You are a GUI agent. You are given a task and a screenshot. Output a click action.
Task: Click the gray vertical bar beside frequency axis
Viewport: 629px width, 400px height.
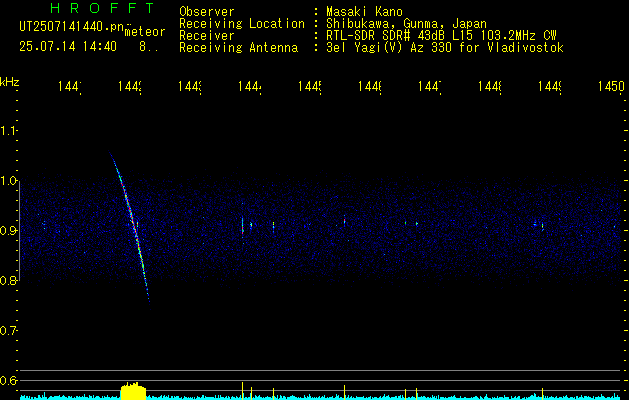tap(19, 231)
